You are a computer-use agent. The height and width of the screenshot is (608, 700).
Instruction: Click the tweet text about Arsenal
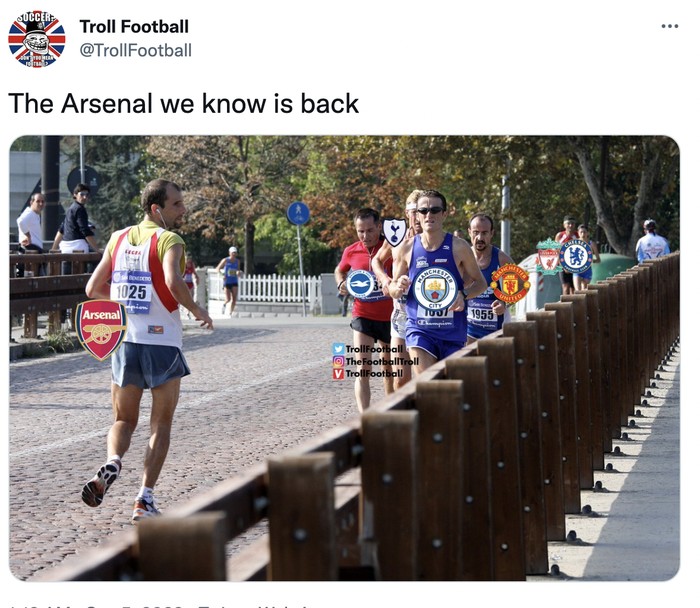tap(183, 103)
